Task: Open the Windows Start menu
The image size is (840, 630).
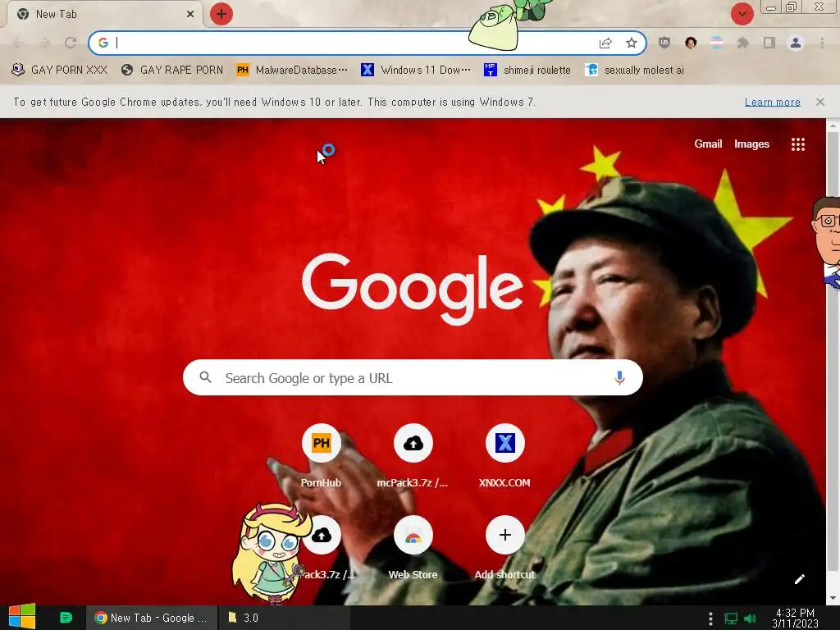Action: [21, 617]
